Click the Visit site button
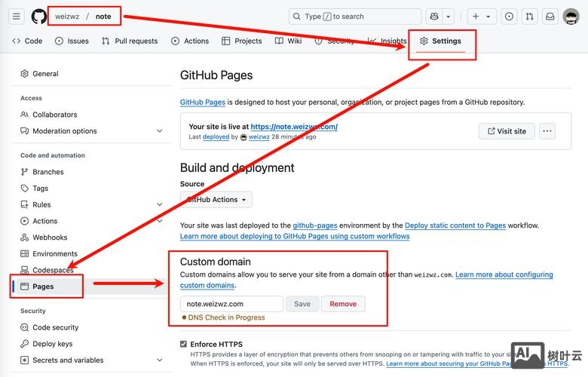 click(507, 131)
